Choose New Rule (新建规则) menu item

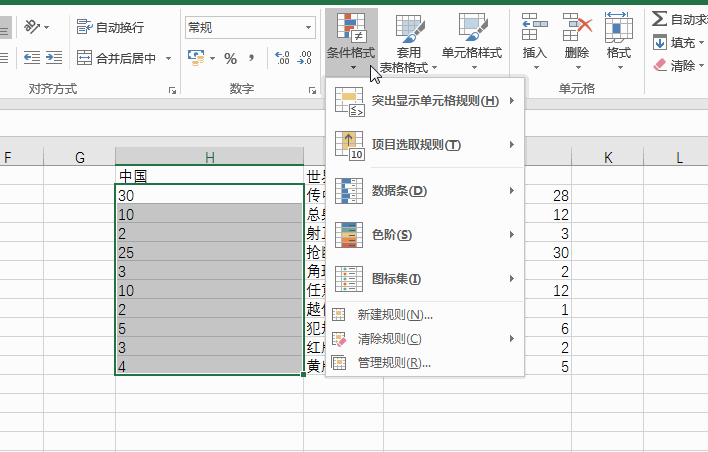tap(425, 314)
